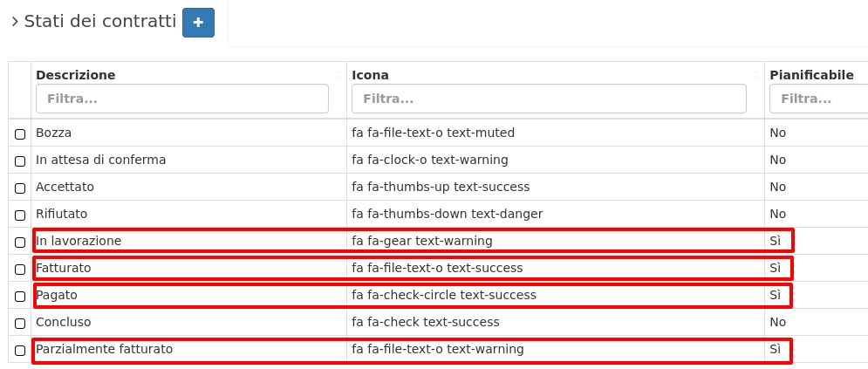Tick the checkbox for Bozza row
The height and width of the screenshot is (369, 868).
(20, 134)
